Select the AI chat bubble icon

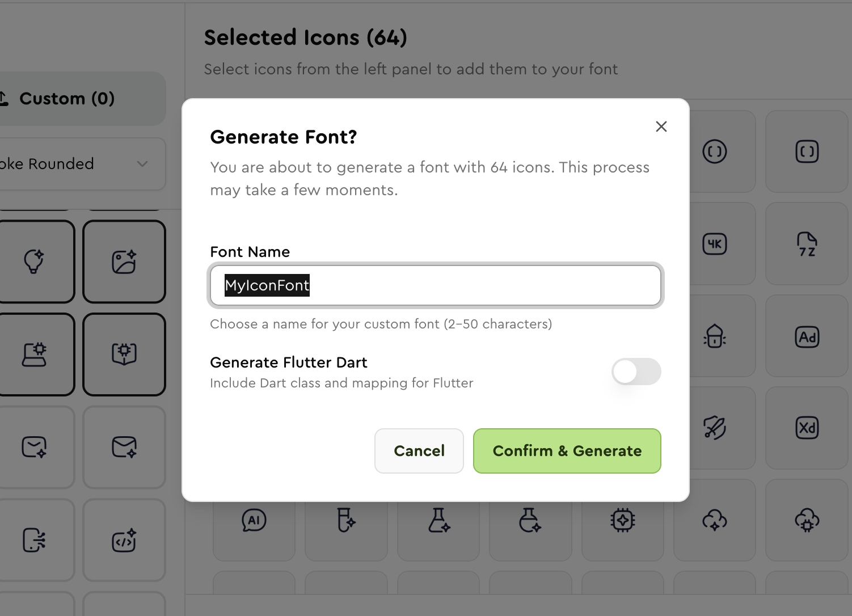[254, 520]
